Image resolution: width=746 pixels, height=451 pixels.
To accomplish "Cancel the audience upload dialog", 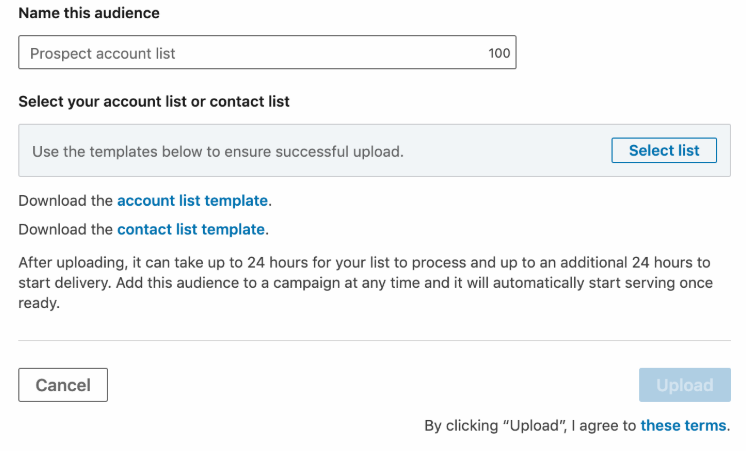I will point(63,385).
